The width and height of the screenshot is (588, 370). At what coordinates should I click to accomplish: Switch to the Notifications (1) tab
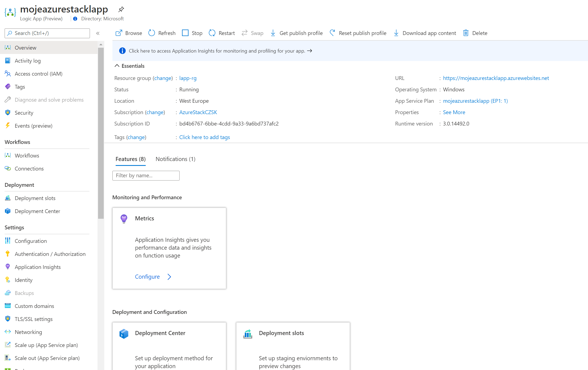[175, 159]
